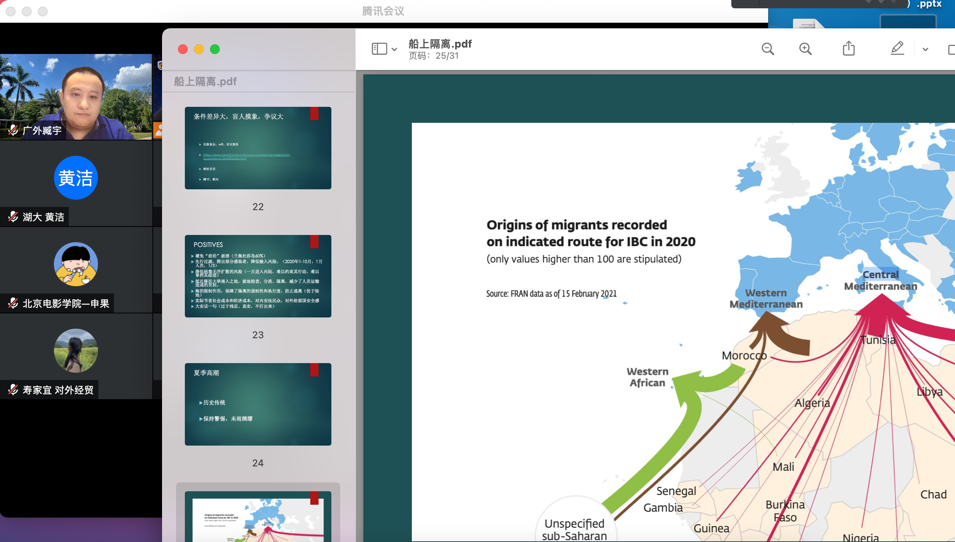Select page 22 thumbnail in sidebar
This screenshot has height=542, width=955.
[x=258, y=148]
